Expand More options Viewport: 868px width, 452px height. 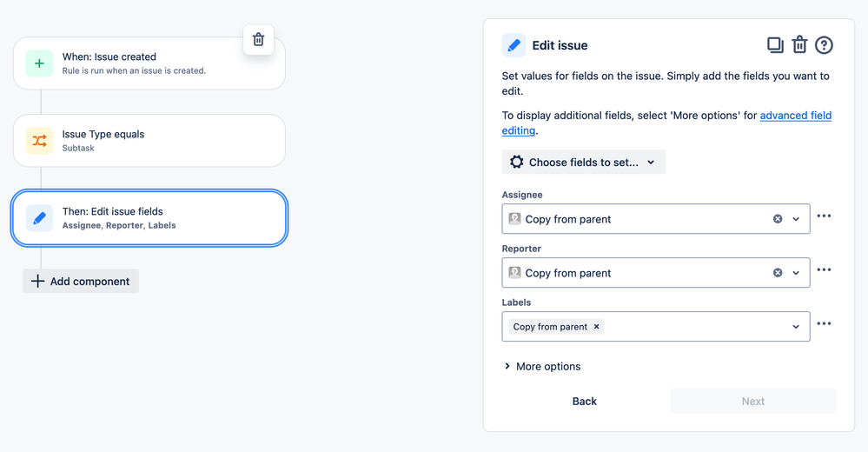542,366
